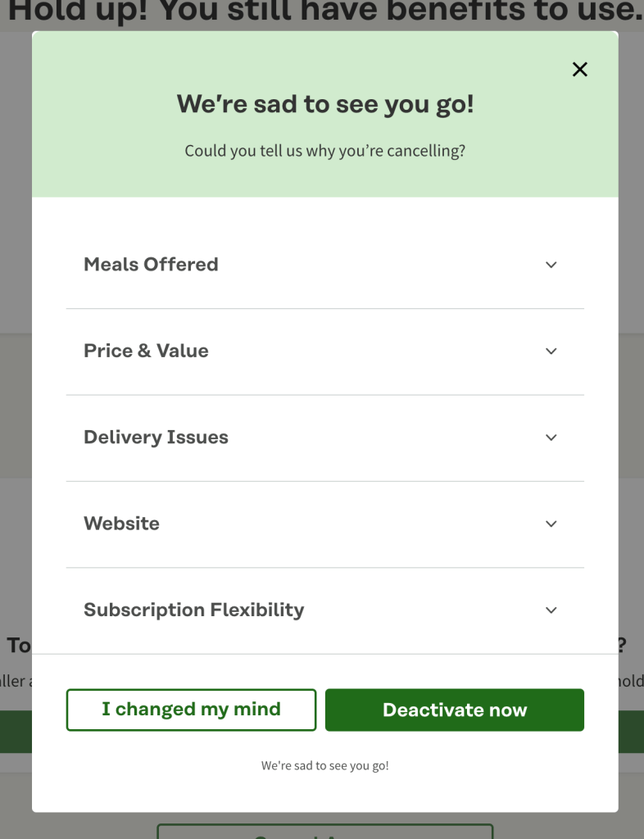The image size is (644, 839).
Task: Open Delivery Issues via its down arrow
Action: (x=551, y=438)
